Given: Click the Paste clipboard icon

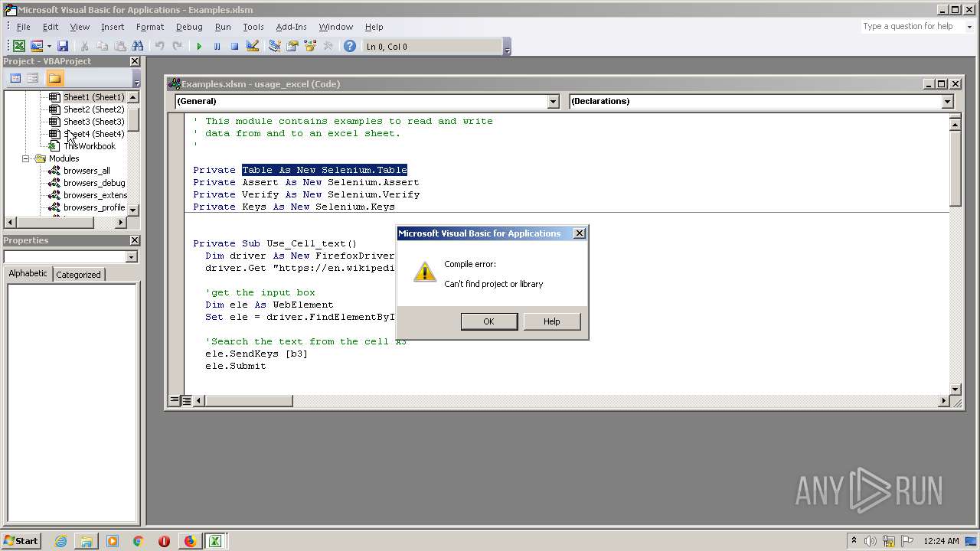Looking at the screenshot, I should pyautogui.click(x=119, y=46).
